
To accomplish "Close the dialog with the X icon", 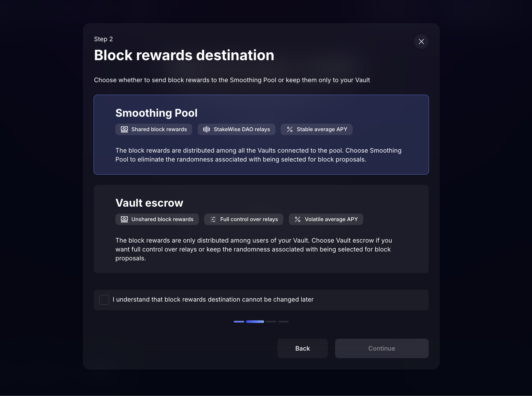I will (421, 41).
